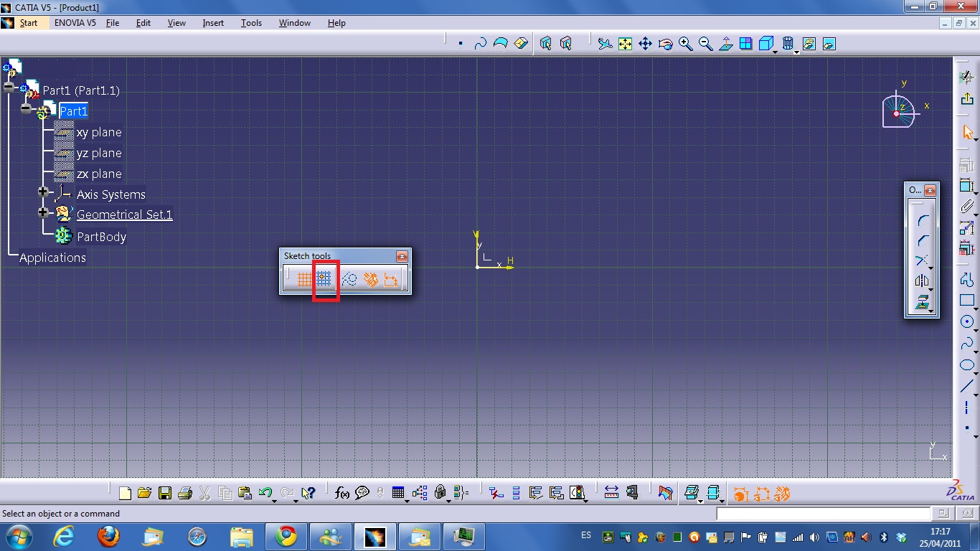Click the Zoom In magnifier
The image size is (980, 551).
(686, 44)
